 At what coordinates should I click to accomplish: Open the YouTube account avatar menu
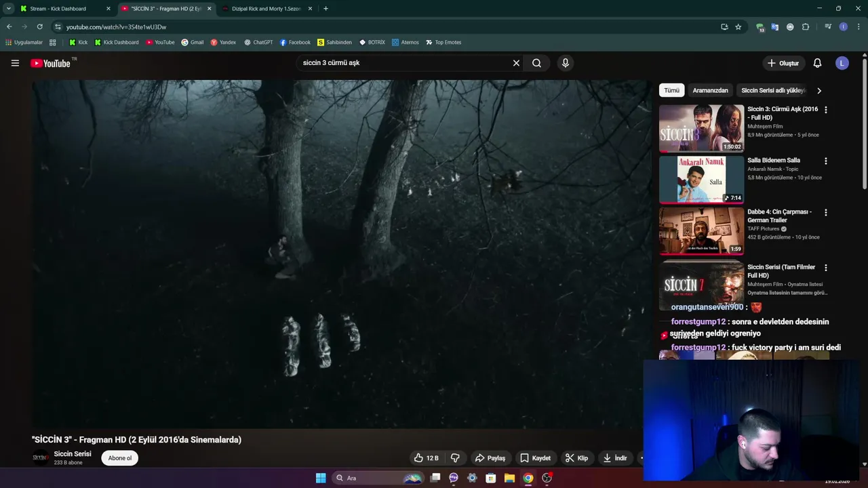coord(842,63)
